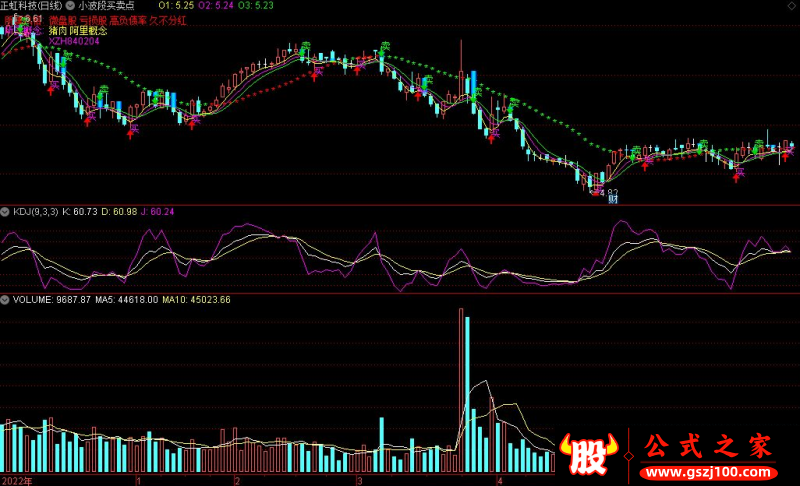Jump to month 4 on date axis
800x486 pixels.
500,481
